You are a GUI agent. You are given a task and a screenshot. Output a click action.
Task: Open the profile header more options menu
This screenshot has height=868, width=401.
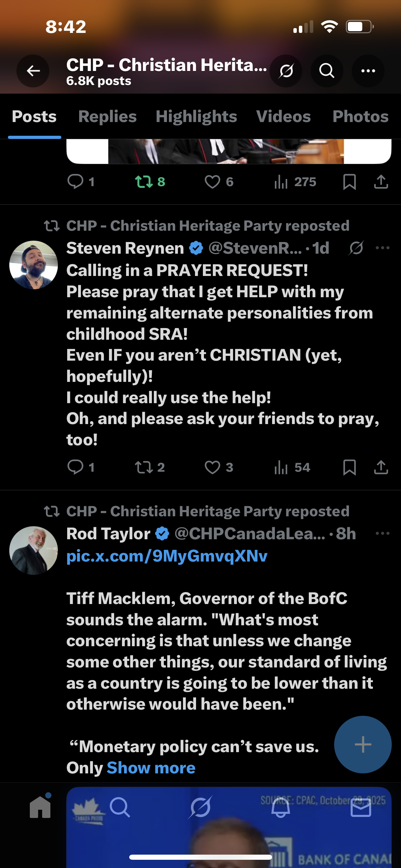tap(368, 71)
